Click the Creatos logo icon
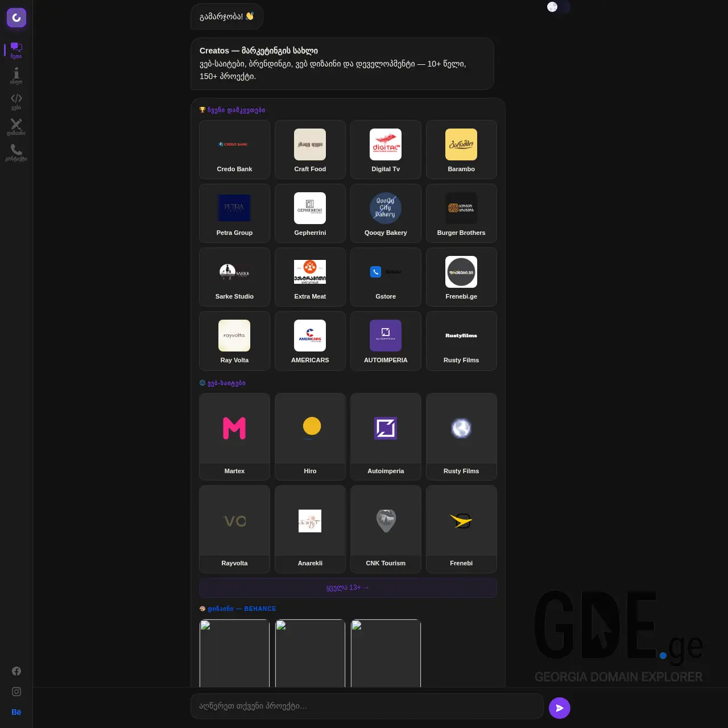 tap(16, 18)
